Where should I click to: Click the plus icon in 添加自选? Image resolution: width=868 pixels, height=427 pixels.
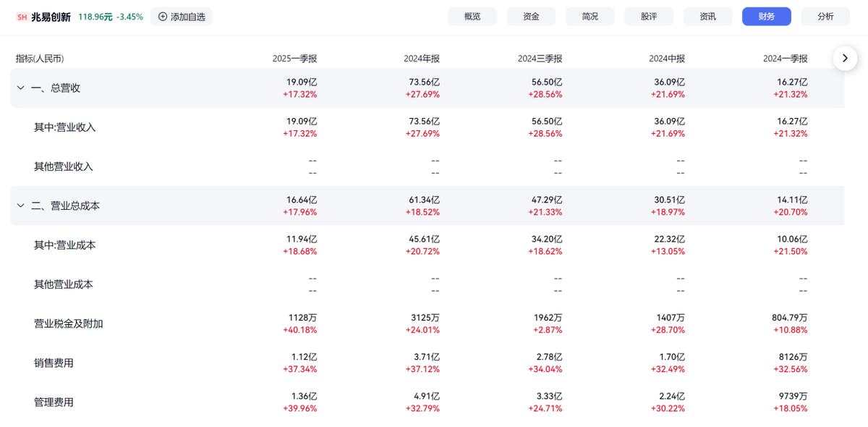click(162, 17)
